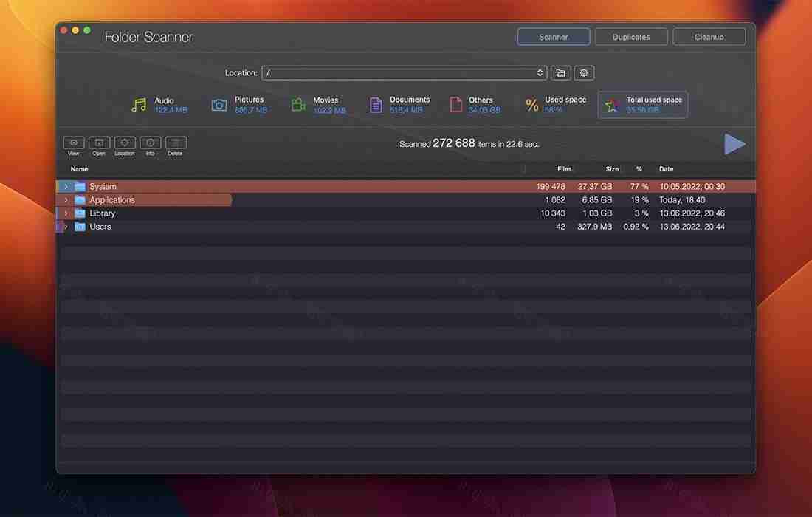
Task: Open the Location path dropdown
Action: coord(541,72)
